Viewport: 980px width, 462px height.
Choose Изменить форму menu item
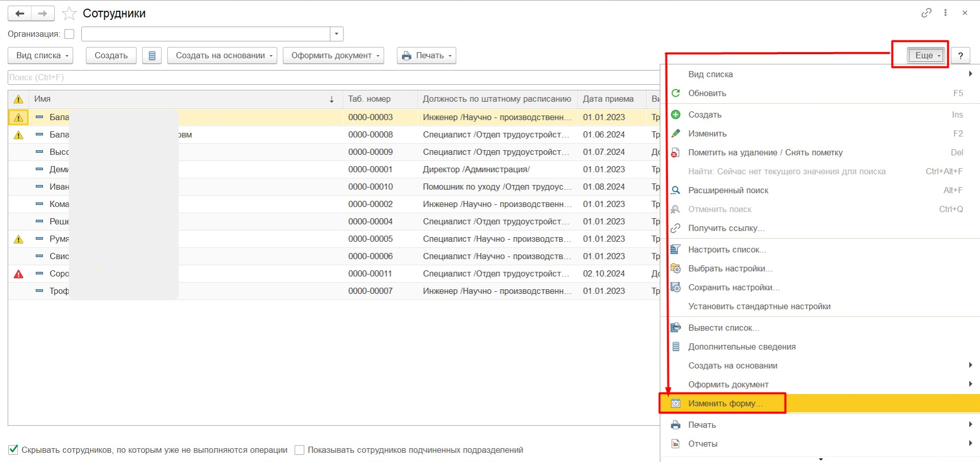click(821, 403)
